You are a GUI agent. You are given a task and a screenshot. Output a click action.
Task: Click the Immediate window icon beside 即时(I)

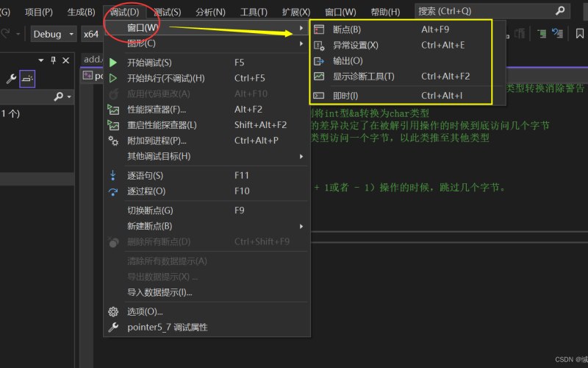[319, 96]
